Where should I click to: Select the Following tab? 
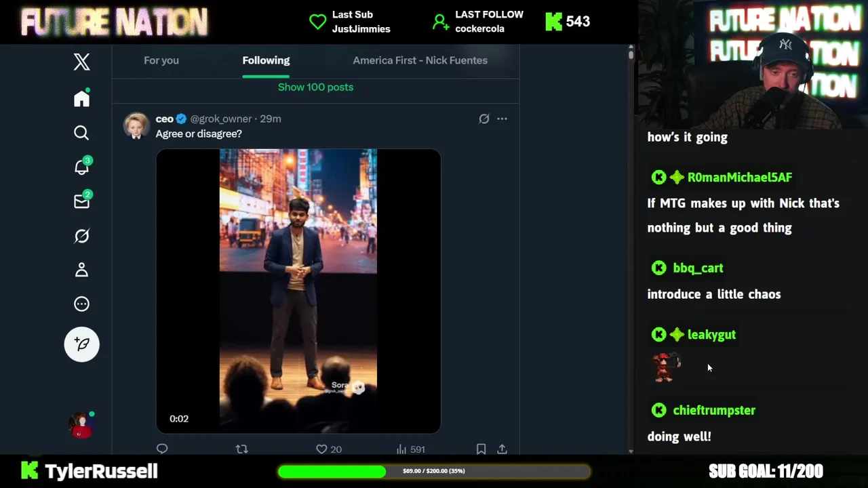pyautogui.click(x=266, y=60)
